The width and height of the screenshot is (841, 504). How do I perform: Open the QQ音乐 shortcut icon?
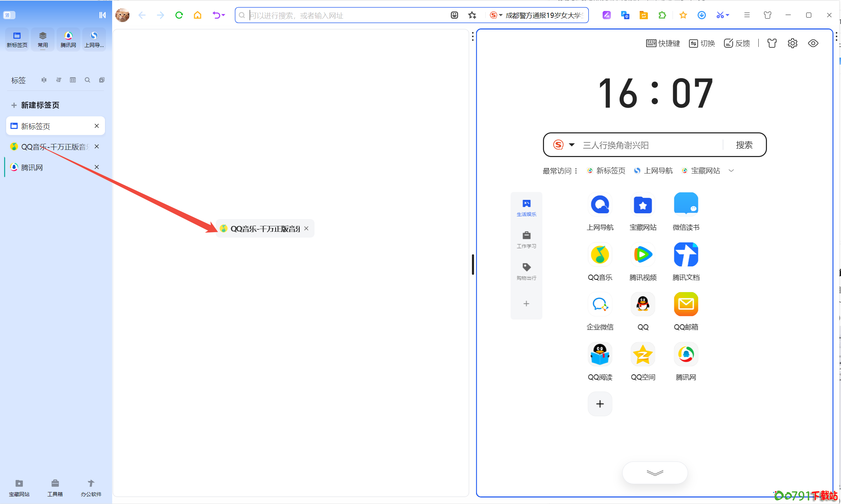click(600, 255)
